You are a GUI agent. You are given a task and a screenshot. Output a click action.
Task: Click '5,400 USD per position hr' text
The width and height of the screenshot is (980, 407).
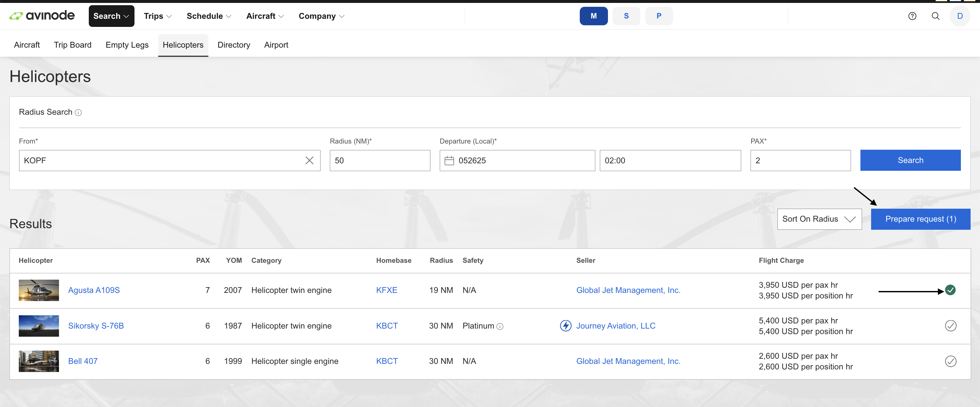click(805, 331)
